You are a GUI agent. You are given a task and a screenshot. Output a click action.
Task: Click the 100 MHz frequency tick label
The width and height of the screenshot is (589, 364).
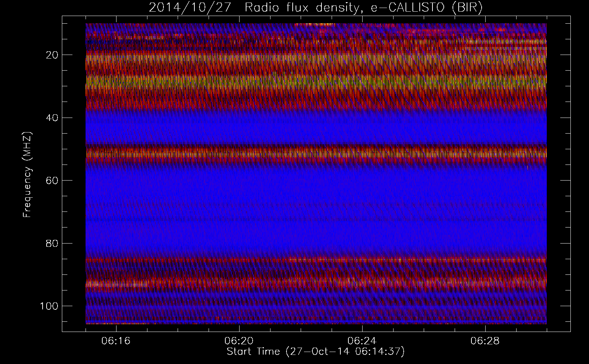[x=49, y=306]
